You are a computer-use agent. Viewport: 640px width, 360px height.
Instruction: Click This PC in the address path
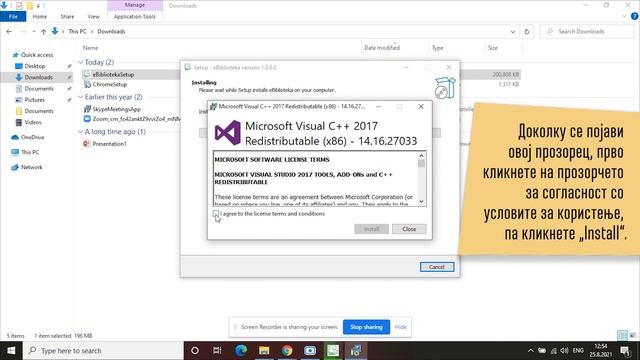77,31
